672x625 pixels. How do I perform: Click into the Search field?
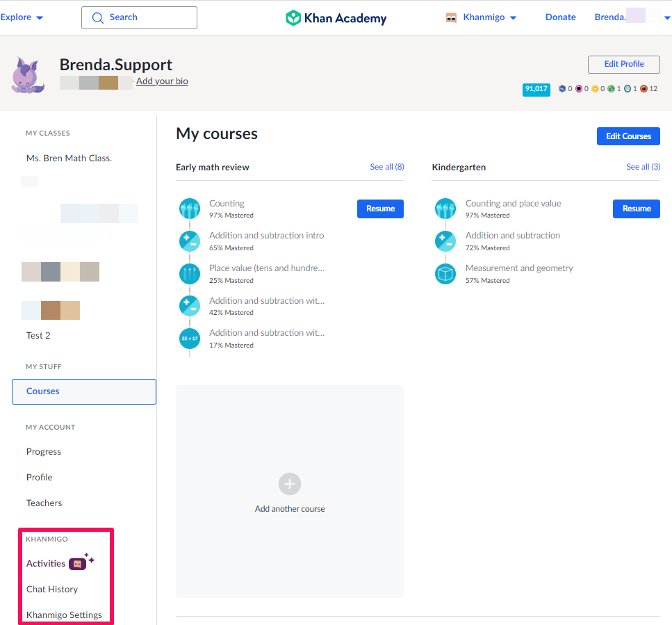pyautogui.click(x=139, y=17)
